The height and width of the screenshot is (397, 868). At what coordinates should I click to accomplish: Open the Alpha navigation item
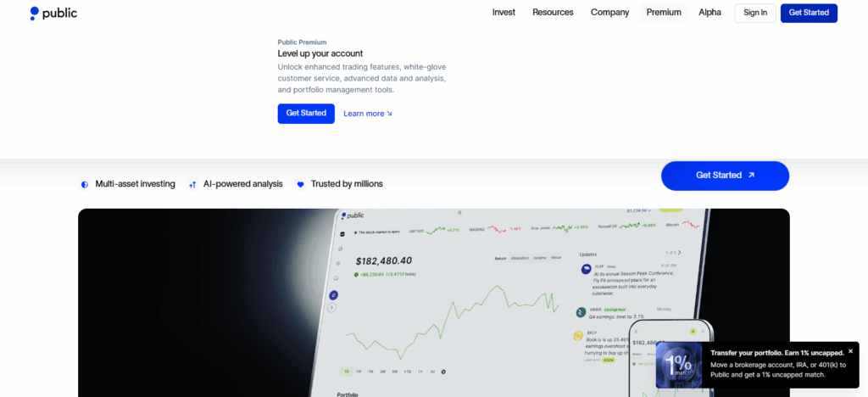(x=709, y=13)
